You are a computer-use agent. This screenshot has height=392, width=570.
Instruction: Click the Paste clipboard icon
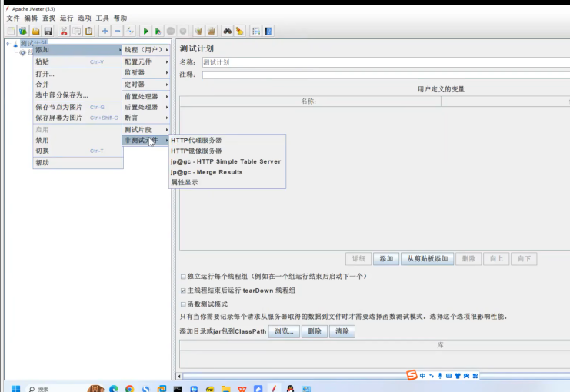(x=88, y=32)
